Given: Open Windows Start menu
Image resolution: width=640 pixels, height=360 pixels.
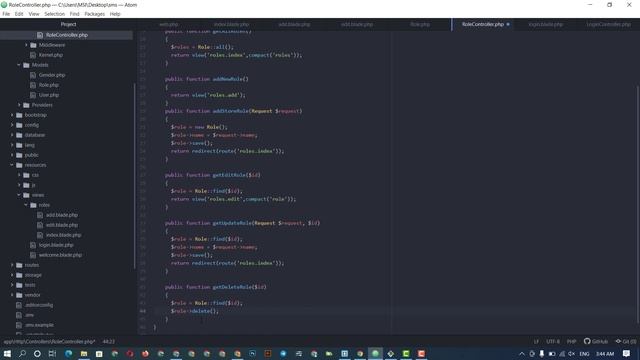Looking at the screenshot, I should [x=7, y=353].
